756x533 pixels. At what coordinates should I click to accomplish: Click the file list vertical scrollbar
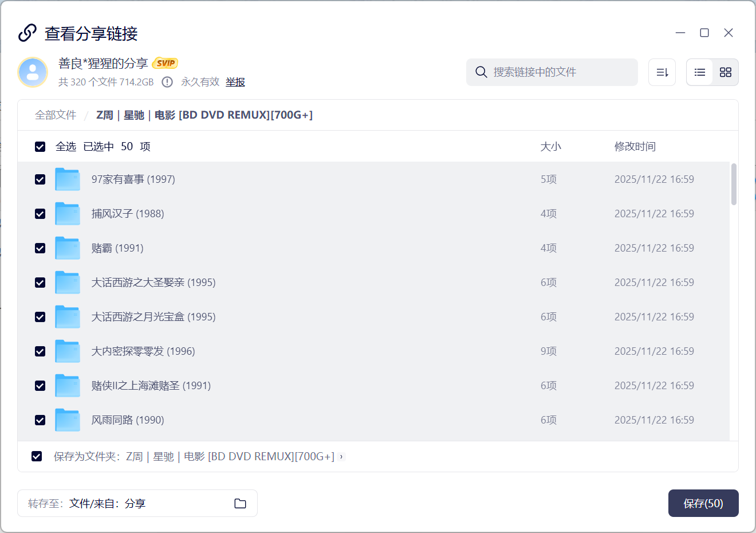click(x=734, y=184)
